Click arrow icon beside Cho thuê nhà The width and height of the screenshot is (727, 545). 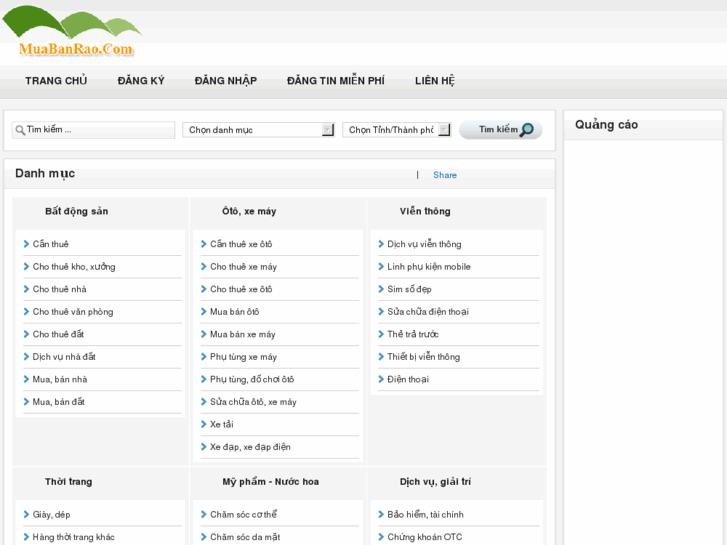pyautogui.click(x=25, y=289)
